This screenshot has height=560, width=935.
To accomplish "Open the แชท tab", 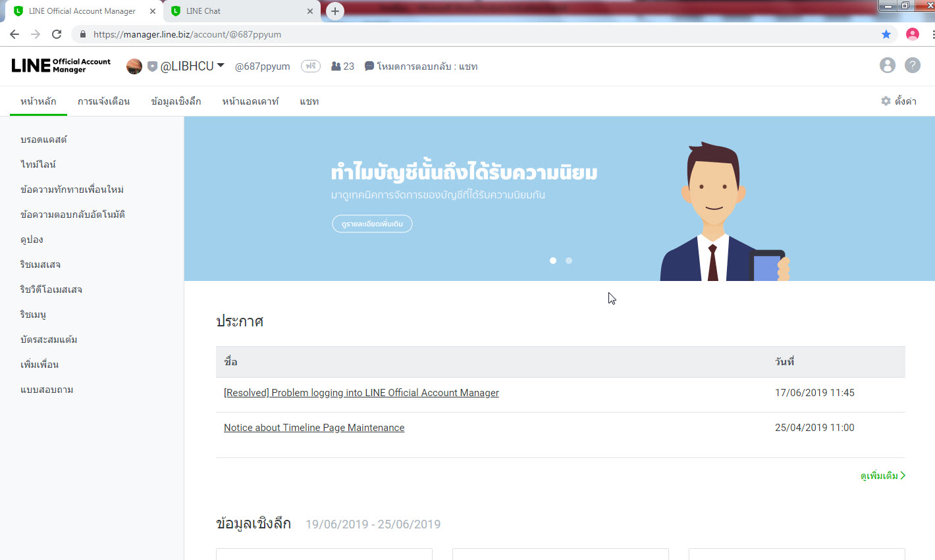I will click(309, 101).
